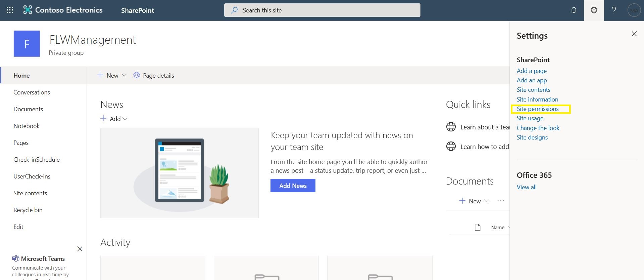Click the Microsoft Teams logo icon

15,258
